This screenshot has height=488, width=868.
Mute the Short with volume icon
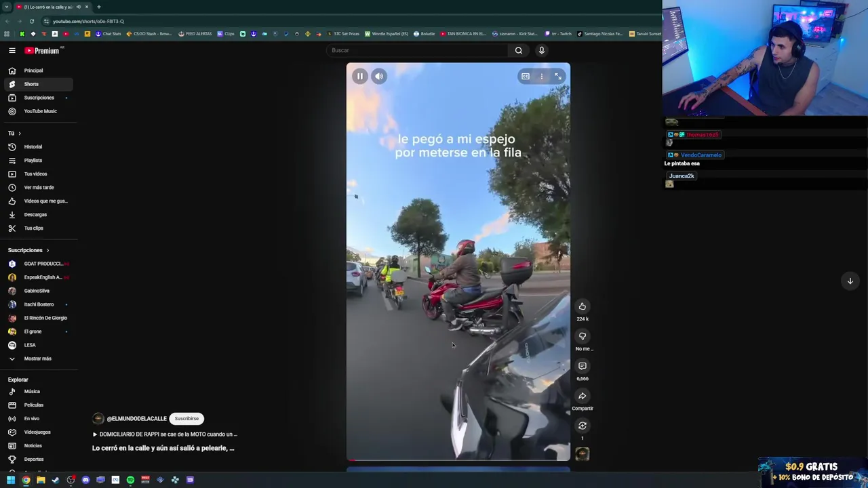(379, 77)
